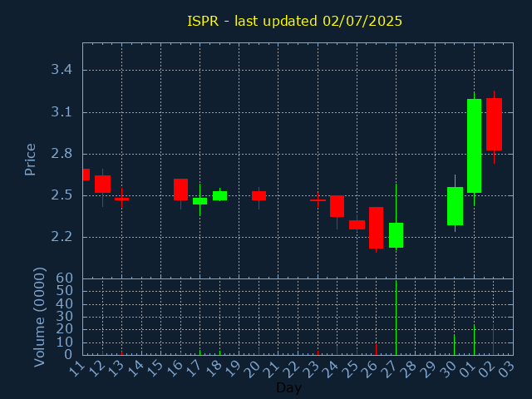This screenshot has height=399, width=532.
Task: Select the red candlestick on day 02
Action: pos(494,124)
